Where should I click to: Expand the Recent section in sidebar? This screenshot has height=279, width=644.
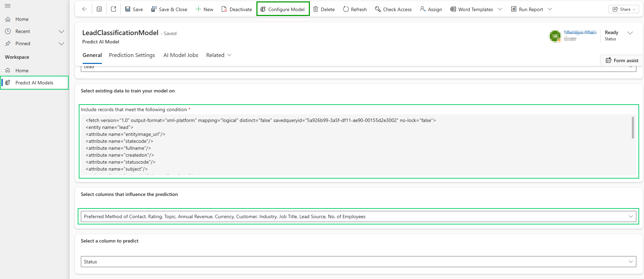point(61,31)
